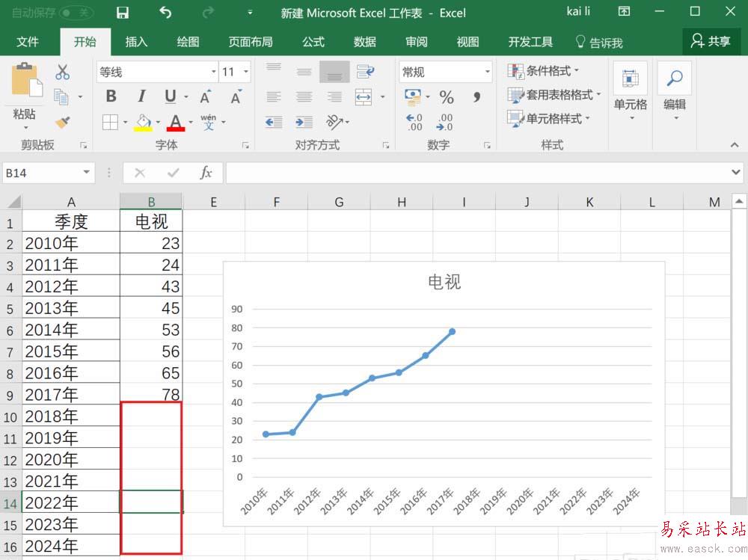Open 套用表格格式 menu
Image resolution: width=748 pixels, height=560 pixels.
pyautogui.click(x=554, y=95)
